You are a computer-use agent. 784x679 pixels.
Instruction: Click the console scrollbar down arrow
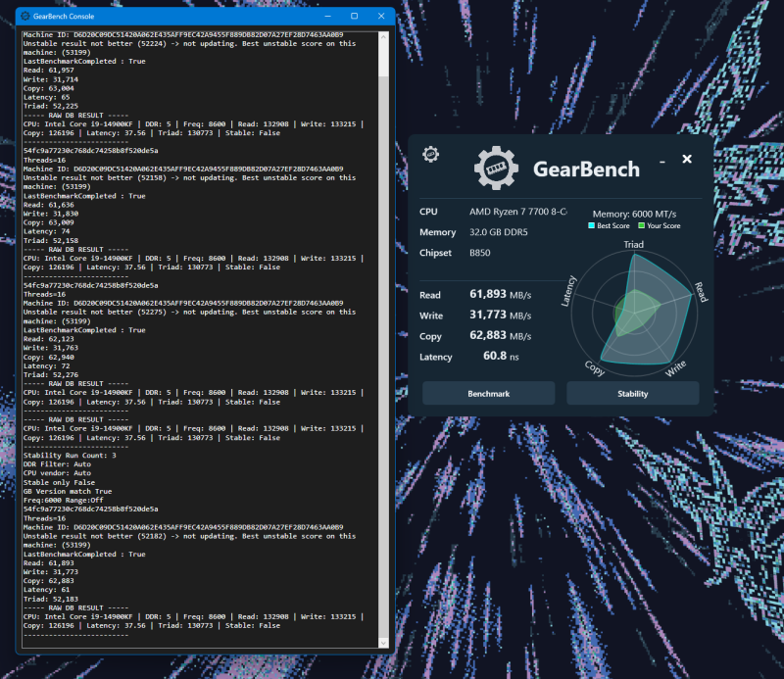pyautogui.click(x=383, y=643)
